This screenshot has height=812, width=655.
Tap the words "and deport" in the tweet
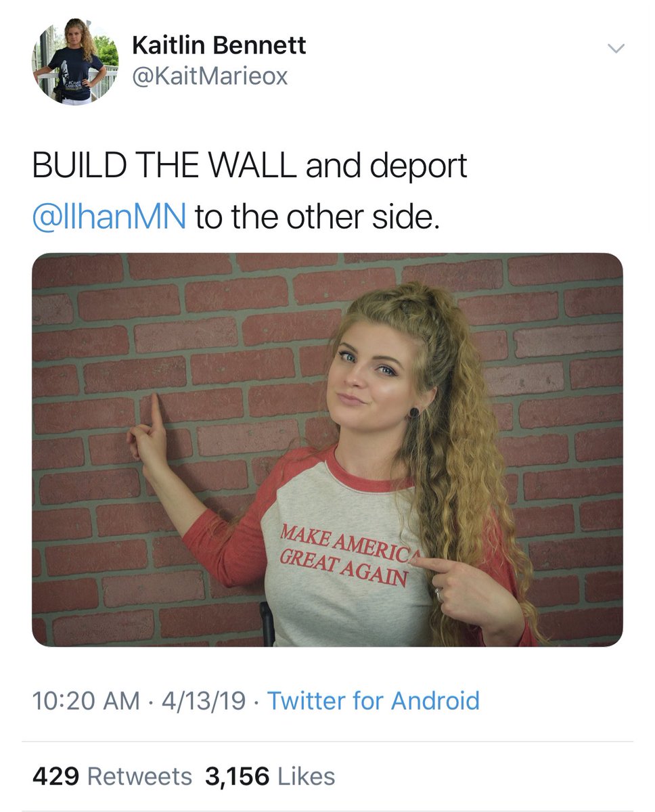[386, 166]
